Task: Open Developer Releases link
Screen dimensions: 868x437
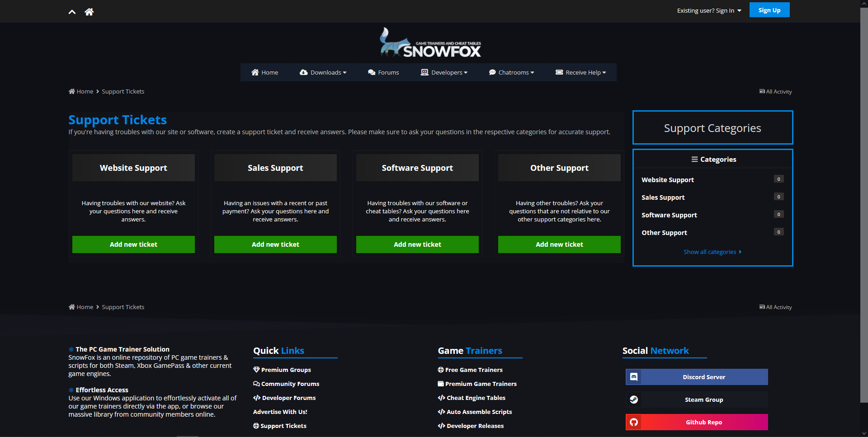Action: pos(471,426)
